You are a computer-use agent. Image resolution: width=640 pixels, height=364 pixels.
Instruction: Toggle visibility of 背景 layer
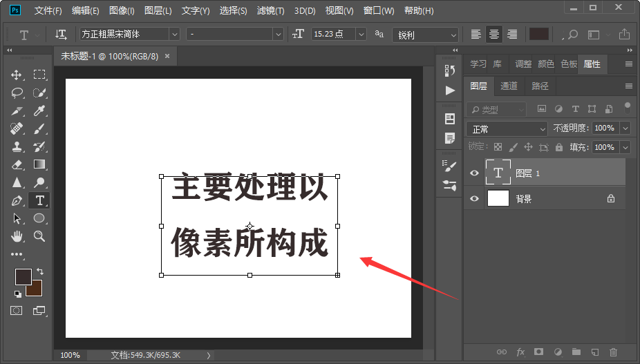(x=474, y=198)
